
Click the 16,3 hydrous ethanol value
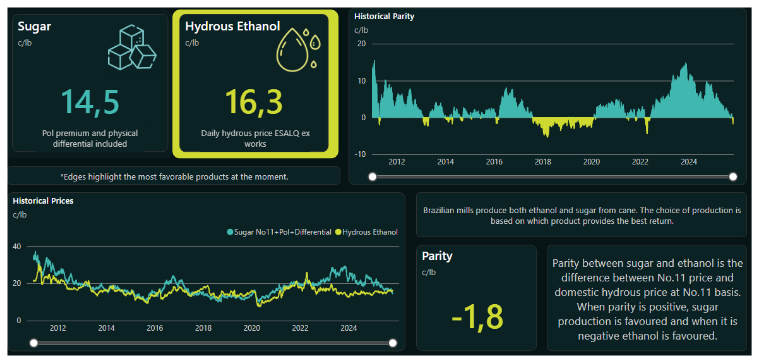pos(254,103)
